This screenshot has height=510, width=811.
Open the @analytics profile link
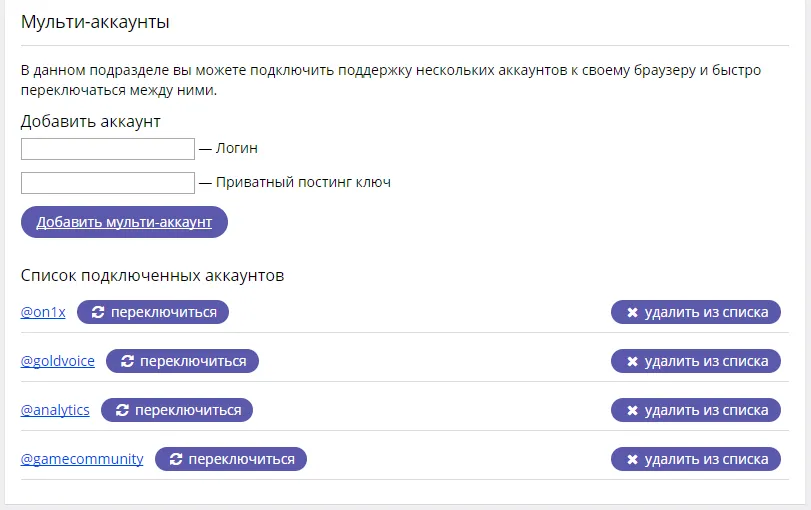pos(55,410)
